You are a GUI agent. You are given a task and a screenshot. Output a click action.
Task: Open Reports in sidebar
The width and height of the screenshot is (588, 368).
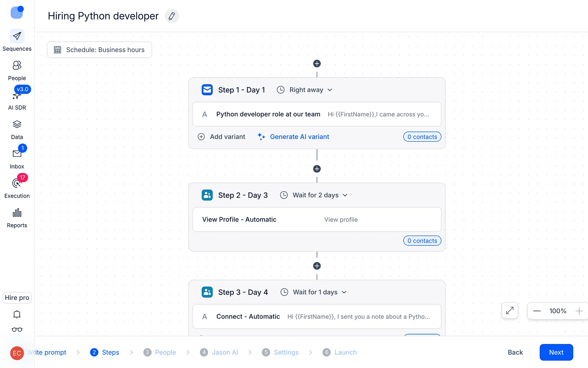tap(17, 218)
